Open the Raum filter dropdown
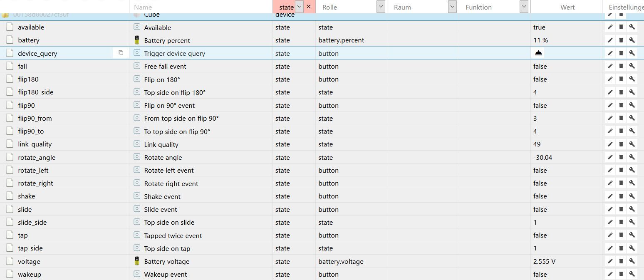The image size is (644, 280). point(452,7)
